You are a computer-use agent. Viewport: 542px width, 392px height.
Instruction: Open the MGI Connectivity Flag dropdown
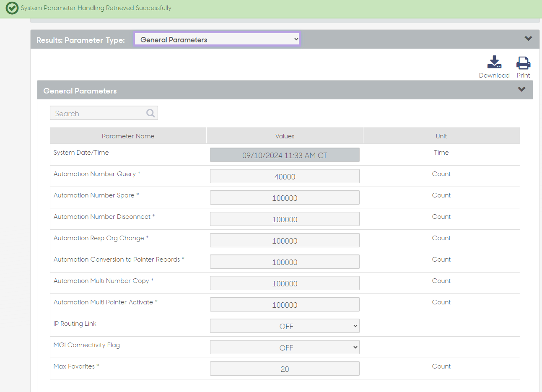tap(285, 347)
